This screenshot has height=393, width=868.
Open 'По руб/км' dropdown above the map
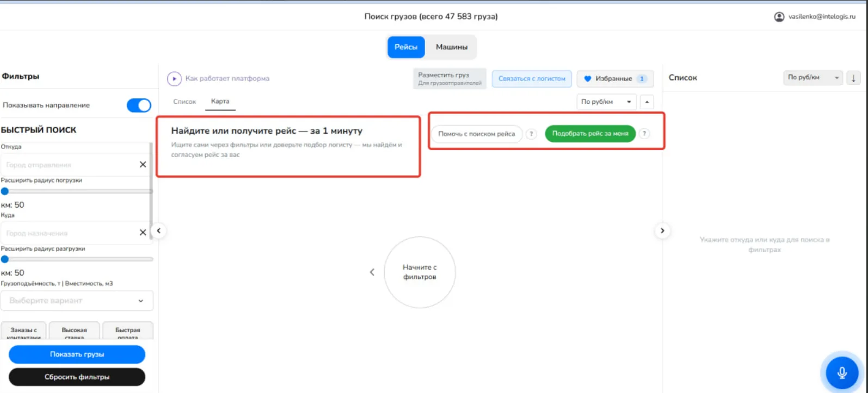pos(606,102)
